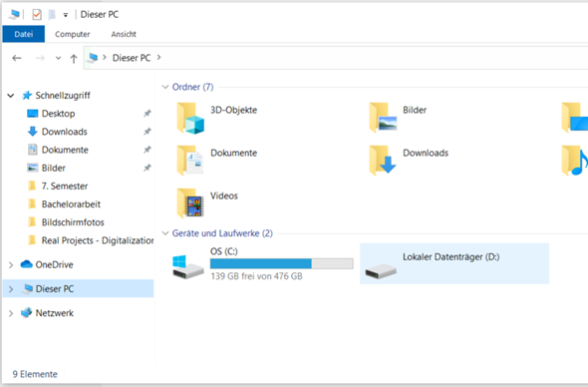Select Downloads in the navigation pane
This screenshot has height=387, width=588.
coord(65,132)
